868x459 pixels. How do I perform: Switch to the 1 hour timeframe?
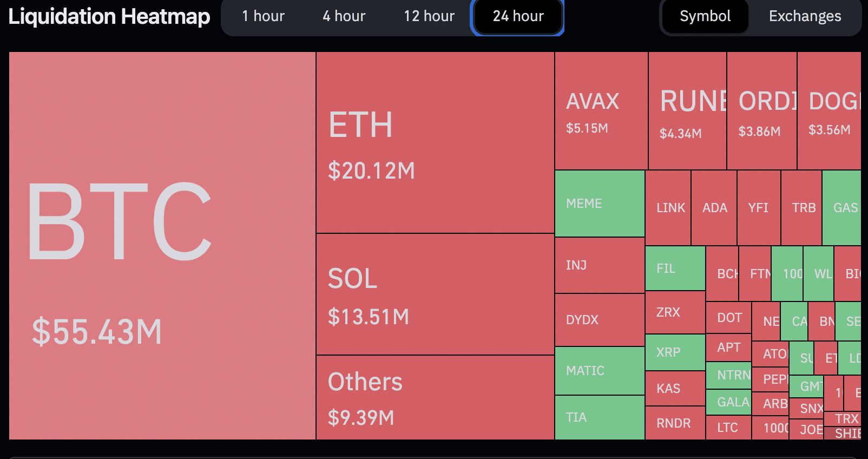click(x=263, y=16)
